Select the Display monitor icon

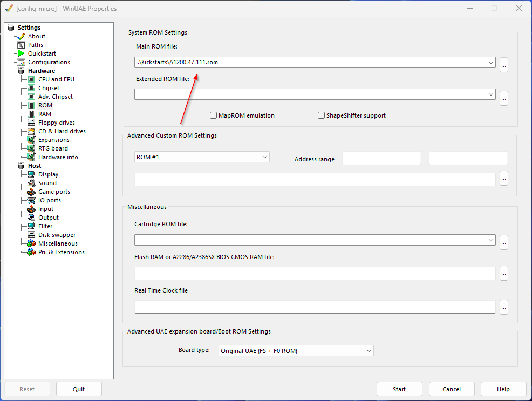click(31, 174)
